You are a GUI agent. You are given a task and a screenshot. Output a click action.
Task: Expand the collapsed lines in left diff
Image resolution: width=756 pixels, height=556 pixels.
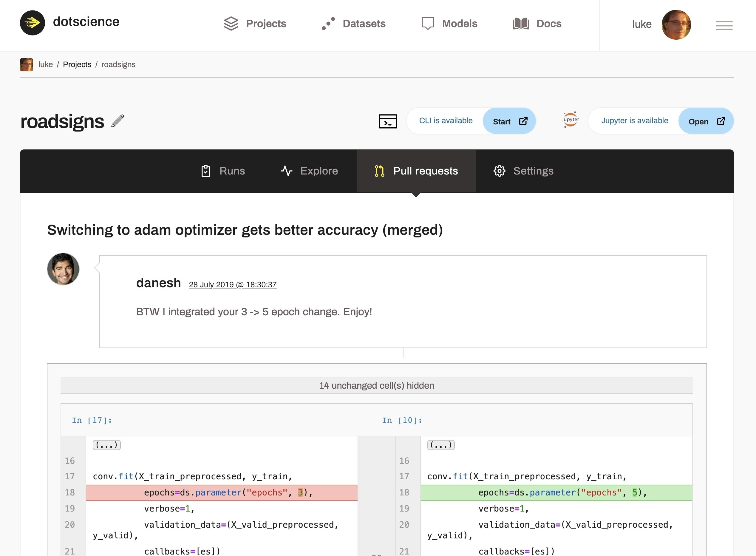coord(107,445)
